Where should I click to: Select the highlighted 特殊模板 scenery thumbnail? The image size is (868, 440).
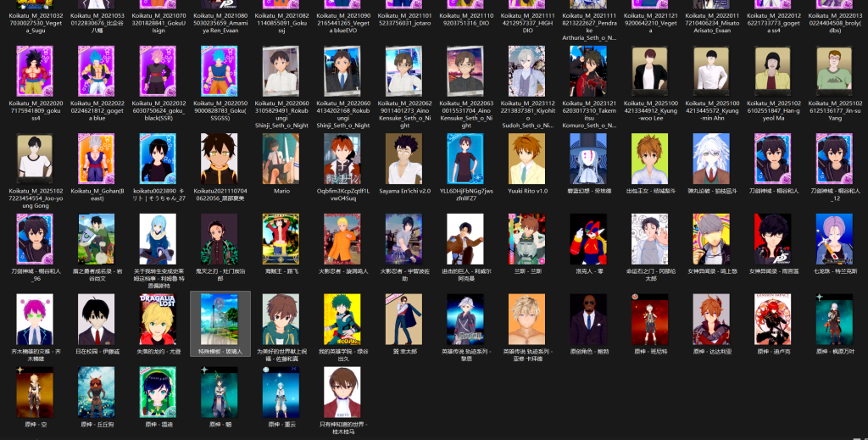(220, 320)
